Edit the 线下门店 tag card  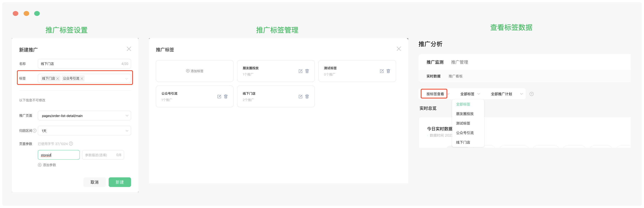tap(300, 97)
